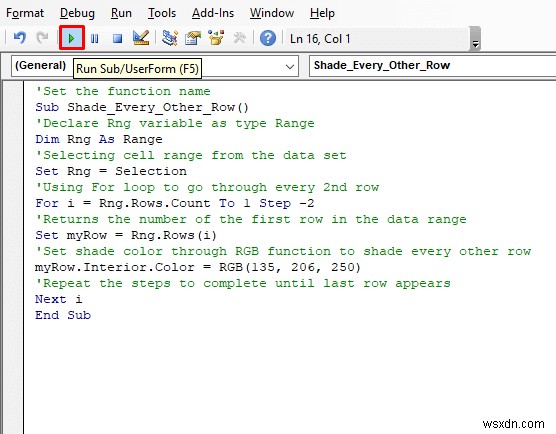Click the margin indicator bar beside 'Dim Rng As Range'
Image resolution: width=556 pixels, height=434 pixels.
[x=13, y=139]
